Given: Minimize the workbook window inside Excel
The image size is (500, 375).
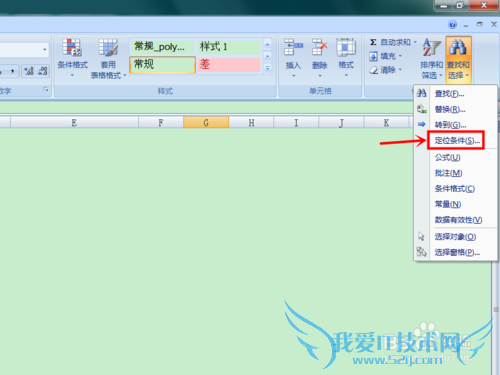Looking at the screenshot, I should [x=466, y=25].
